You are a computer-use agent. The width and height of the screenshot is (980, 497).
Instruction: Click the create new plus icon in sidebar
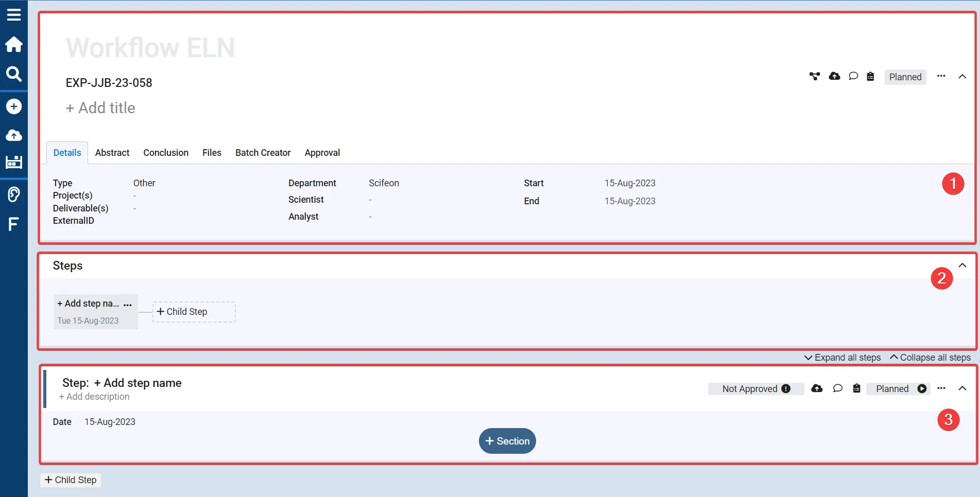14,106
